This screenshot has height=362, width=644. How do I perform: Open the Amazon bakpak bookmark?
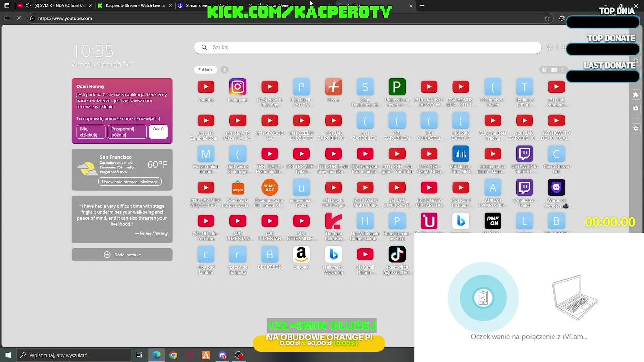point(301,254)
